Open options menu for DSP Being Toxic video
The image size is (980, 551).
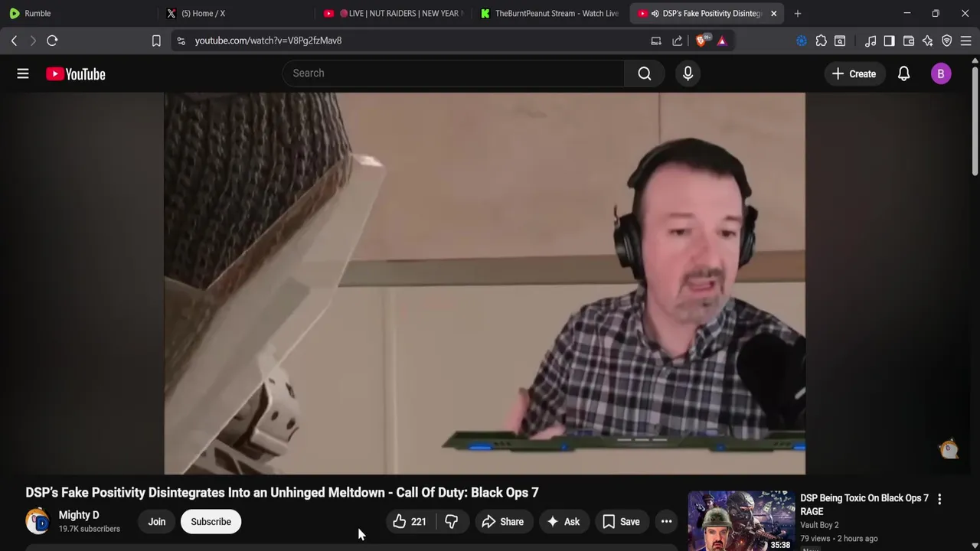point(939,499)
